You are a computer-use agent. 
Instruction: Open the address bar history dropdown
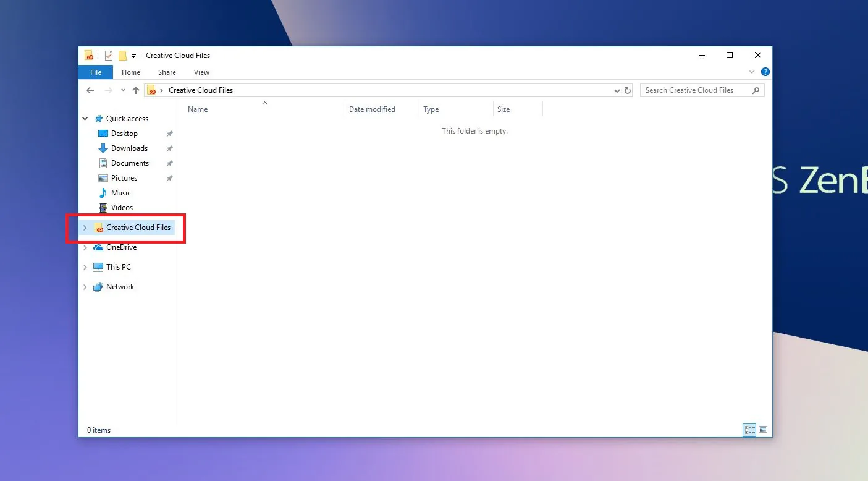pyautogui.click(x=617, y=90)
